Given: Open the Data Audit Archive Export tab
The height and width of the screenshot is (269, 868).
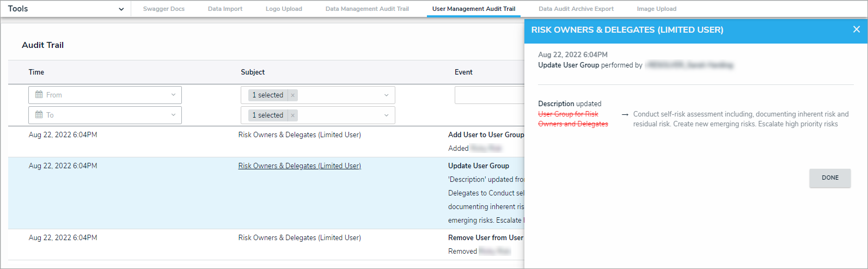Looking at the screenshot, I should pos(576,9).
